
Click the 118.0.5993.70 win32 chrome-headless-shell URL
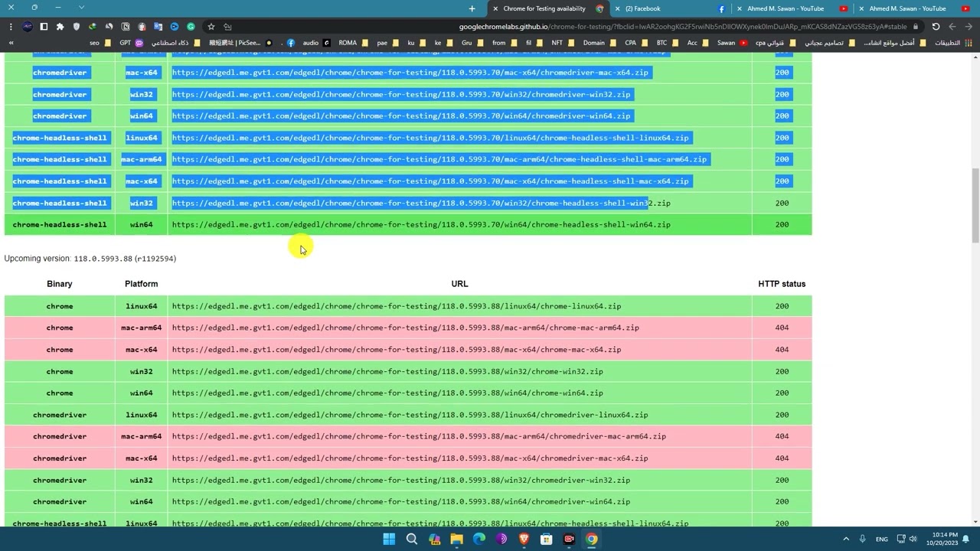pos(421,203)
